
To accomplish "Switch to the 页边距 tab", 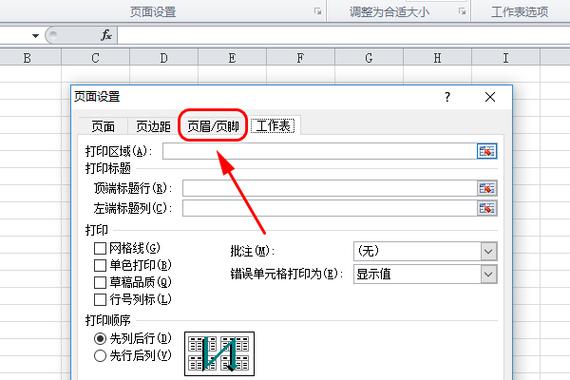I will (153, 126).
